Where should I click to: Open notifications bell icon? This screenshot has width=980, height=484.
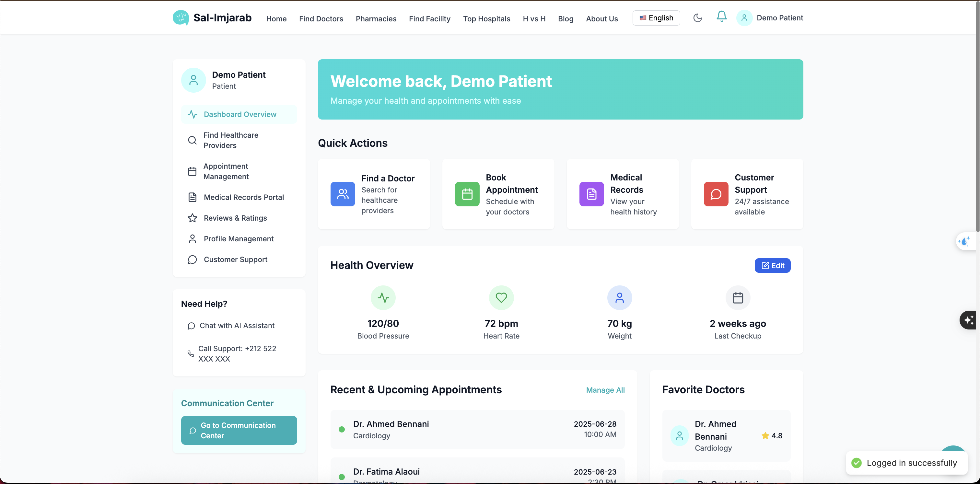(721, 17)
